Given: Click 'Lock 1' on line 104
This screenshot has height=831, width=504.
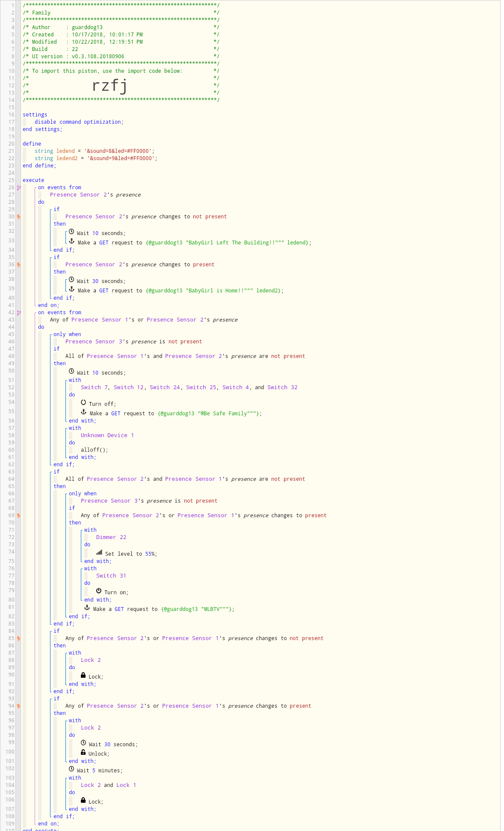Looking at the screenshot, I should 126,785.
